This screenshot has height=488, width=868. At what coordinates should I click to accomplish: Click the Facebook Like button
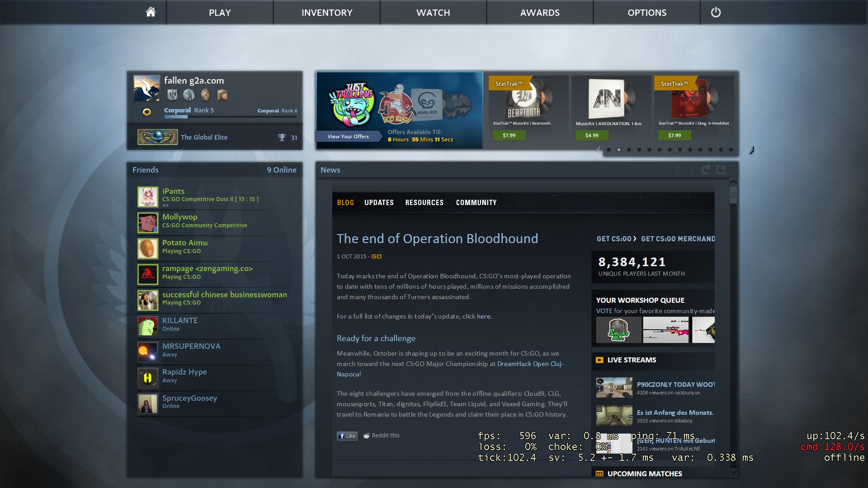point(347,436)
